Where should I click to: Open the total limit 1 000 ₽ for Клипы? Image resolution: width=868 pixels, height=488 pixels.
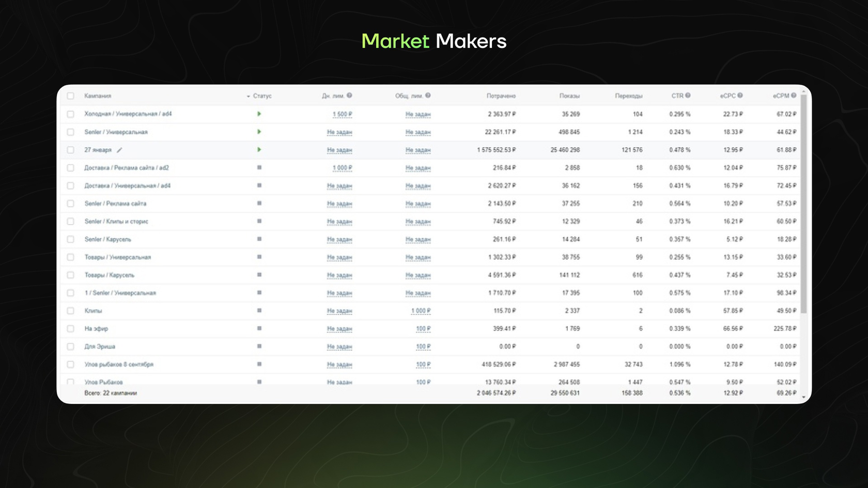(421, 311)
